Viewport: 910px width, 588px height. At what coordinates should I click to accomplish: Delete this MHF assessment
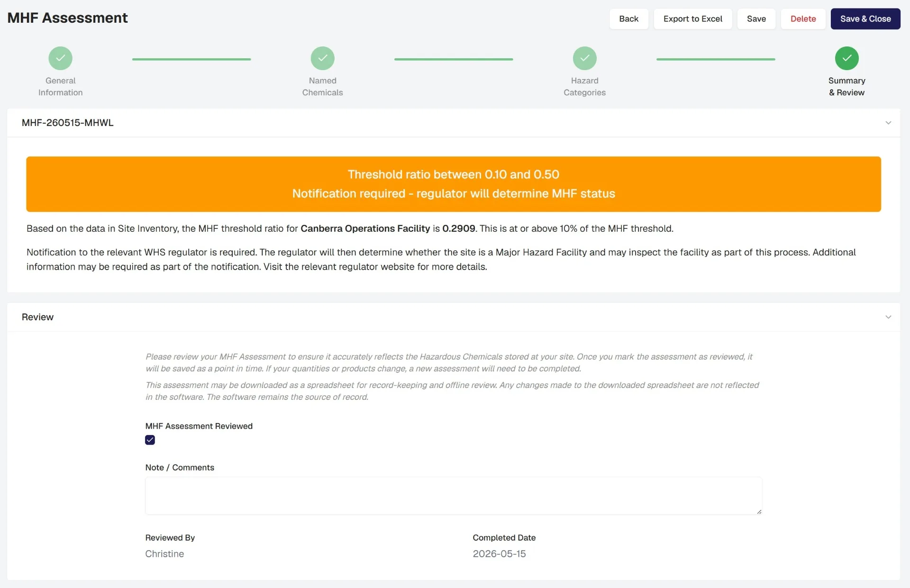pos(803,19)
